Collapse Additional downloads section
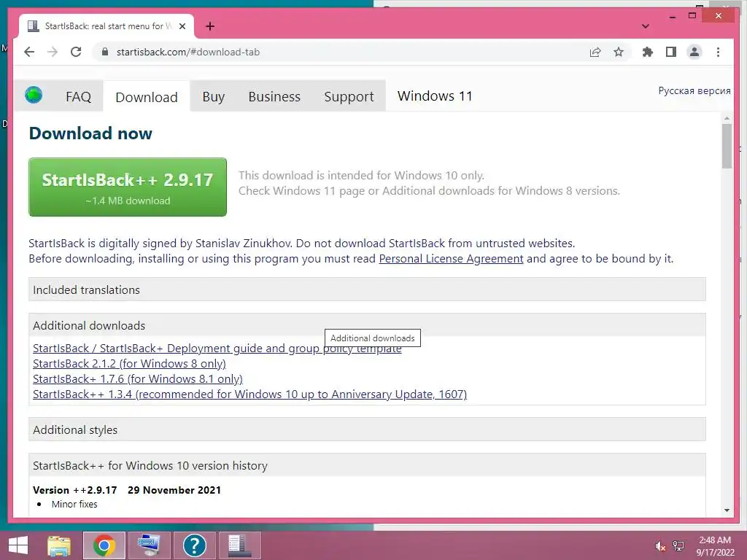 [x=367, y=325]
